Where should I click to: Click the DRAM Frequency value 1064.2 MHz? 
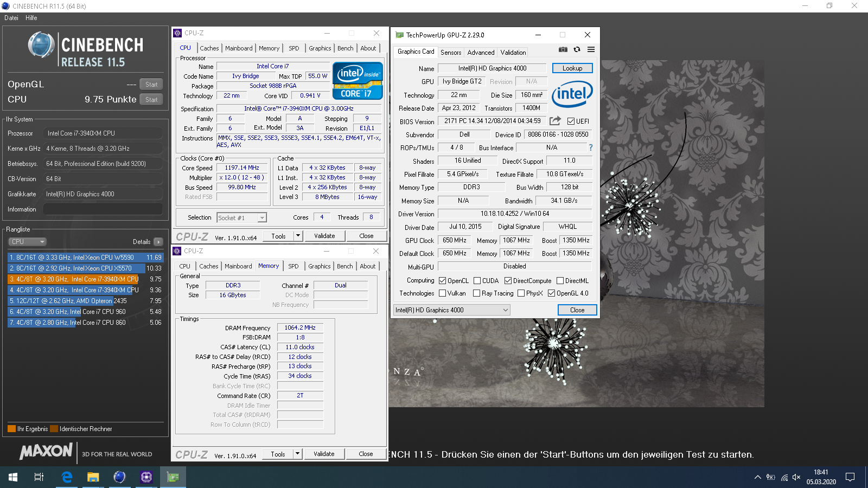coord(300,328)
